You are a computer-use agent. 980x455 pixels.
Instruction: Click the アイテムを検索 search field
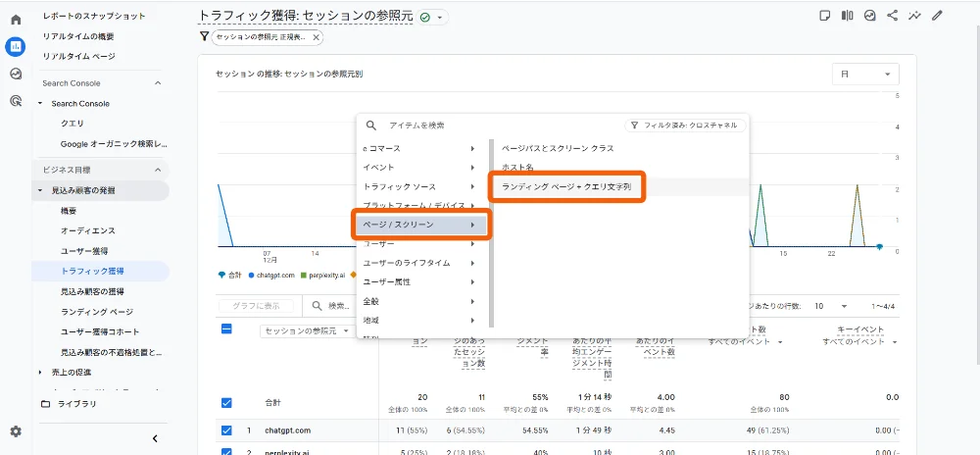(490, 126)
